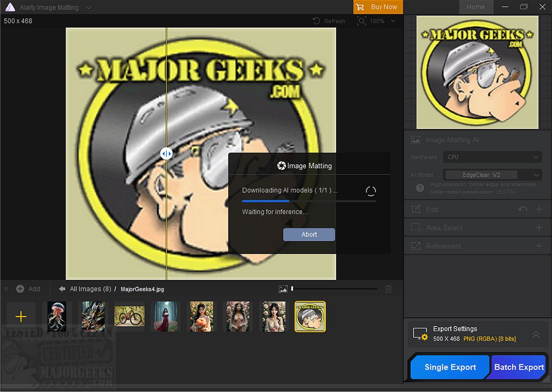552x392 pixels.
Task: Select the jellyfish thumbnail
Action: (57, 316)
